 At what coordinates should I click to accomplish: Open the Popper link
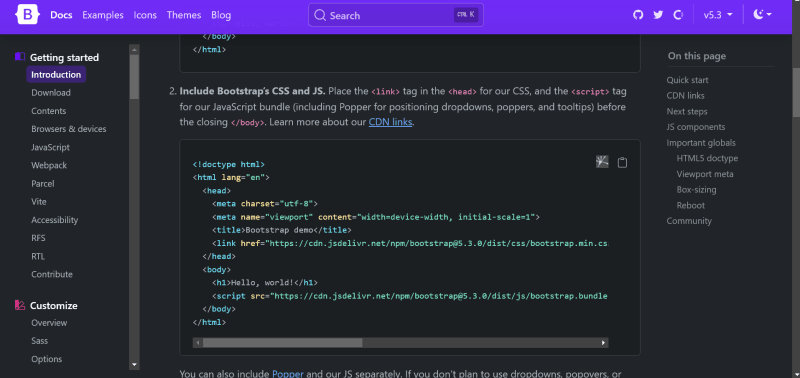pyautogui.click(x=288, y=374)
